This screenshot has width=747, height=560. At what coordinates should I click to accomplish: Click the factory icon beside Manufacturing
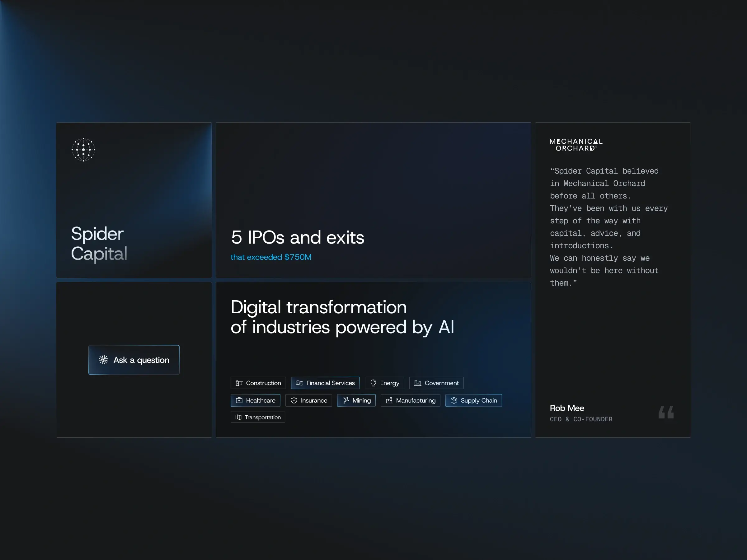click(x=389, y=400)
